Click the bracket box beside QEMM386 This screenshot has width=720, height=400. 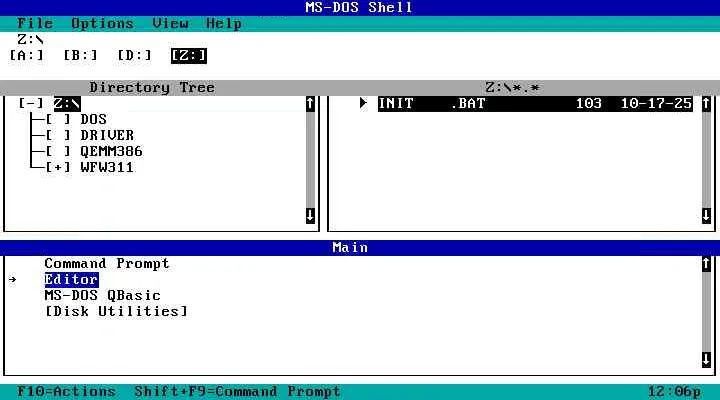[58, 151]
